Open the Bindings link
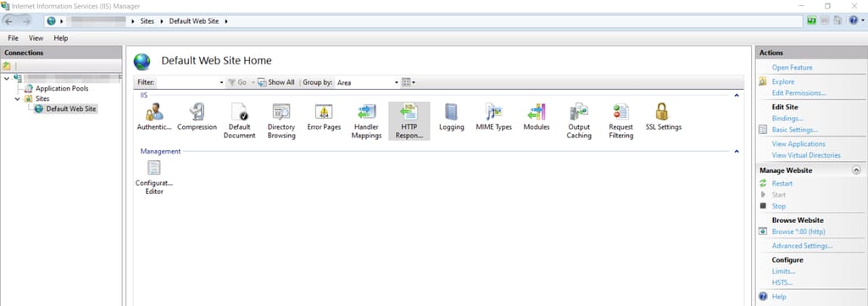Screen dimensions: 868x306 click(787, 119)
